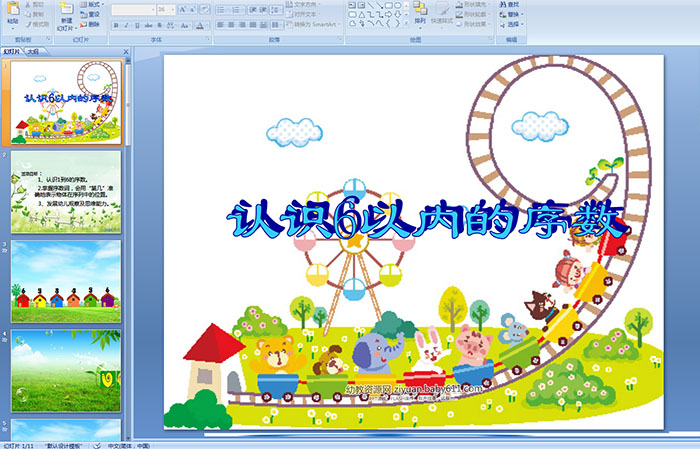Screen dimensions: 700x449
Task: Click the slide title text 认识6以内的序数
Action: 428,218
